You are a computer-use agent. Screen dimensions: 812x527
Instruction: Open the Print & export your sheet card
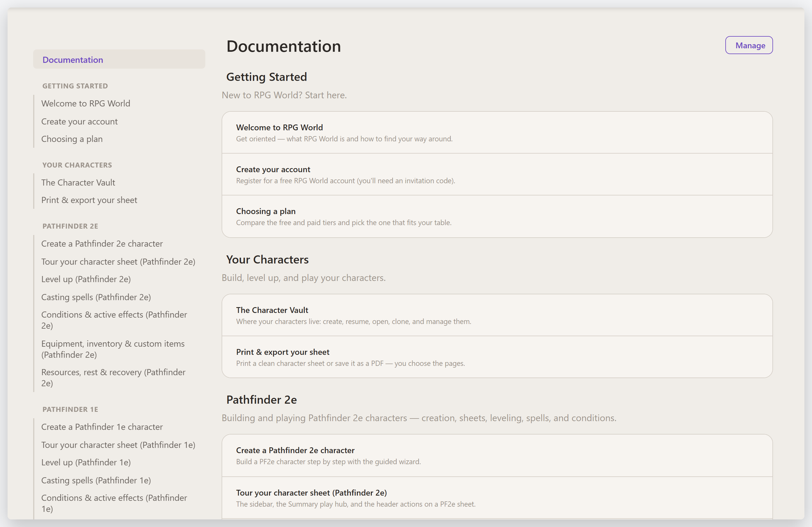497,357
